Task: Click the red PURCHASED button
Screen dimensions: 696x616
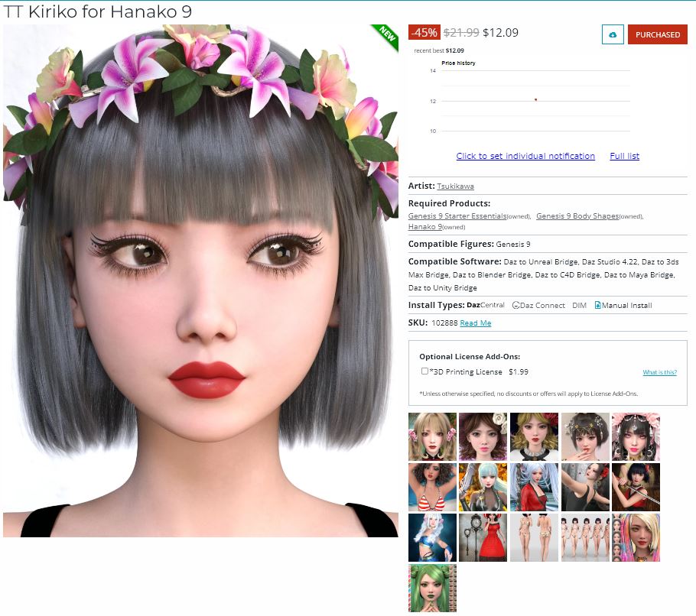Action: pos(658,34)
